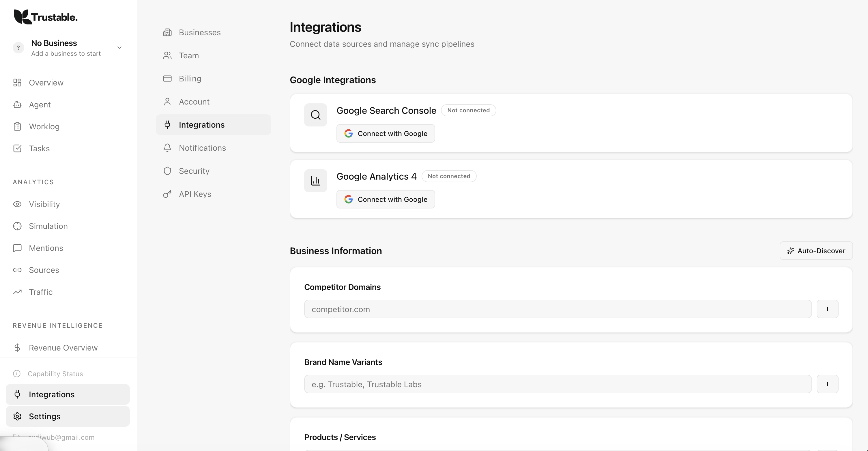
Task: Open the Traffic analytics icon
Action: pos(17,292)
